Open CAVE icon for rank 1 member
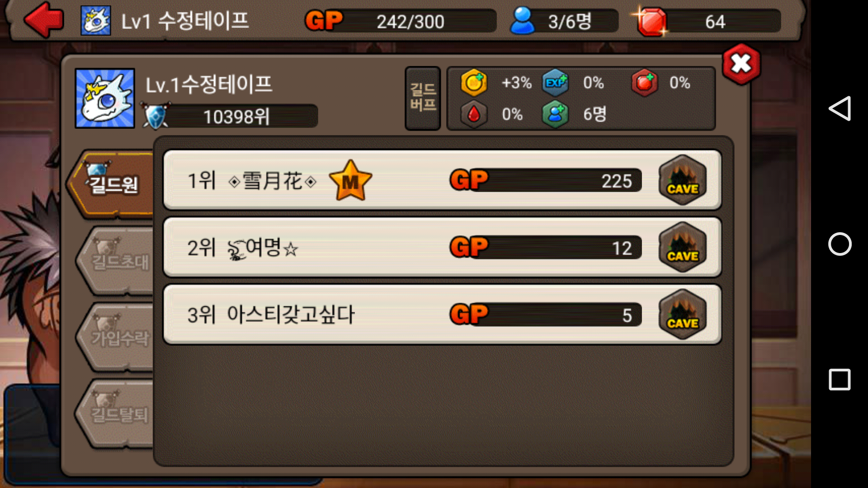 683,180
